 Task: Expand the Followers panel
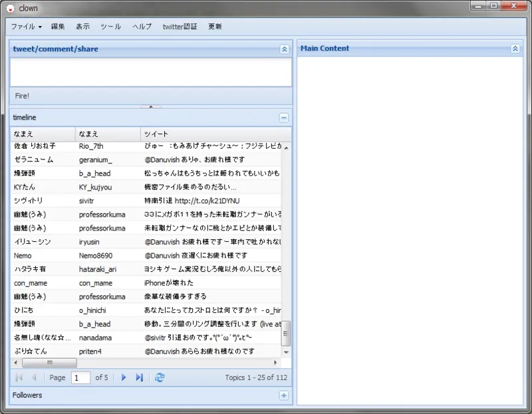284,395
